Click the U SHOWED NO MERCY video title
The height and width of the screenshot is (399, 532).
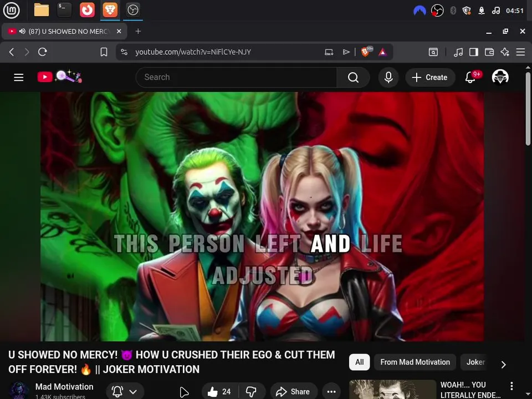point(171,362)
